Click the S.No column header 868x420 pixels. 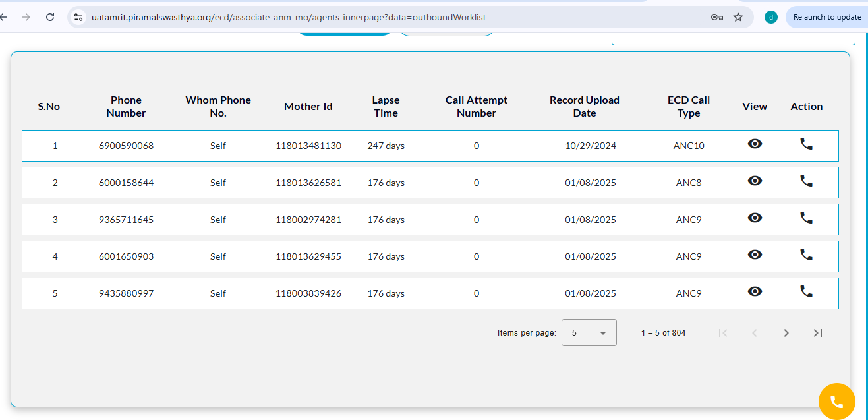[49, 107]
